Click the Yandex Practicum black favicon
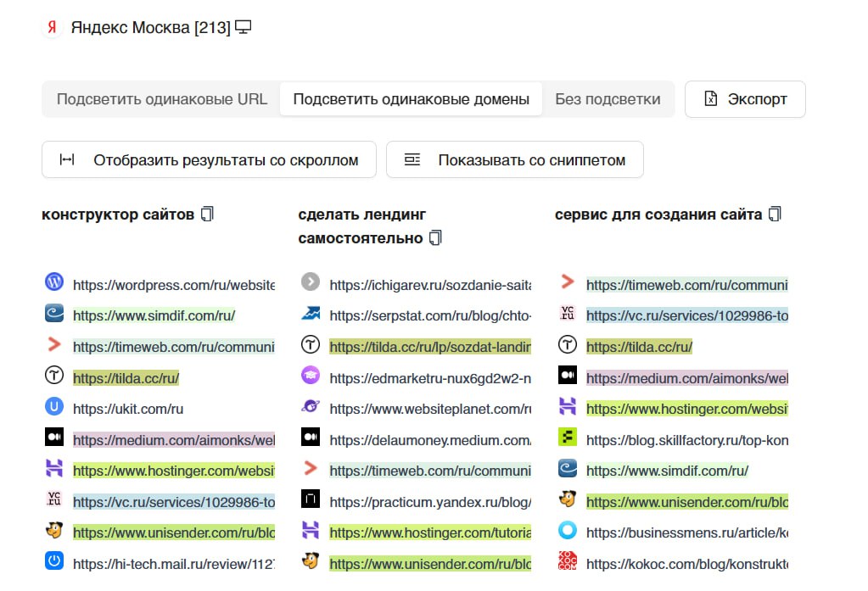Screen dimensions: 868x591 click(311, 499)
